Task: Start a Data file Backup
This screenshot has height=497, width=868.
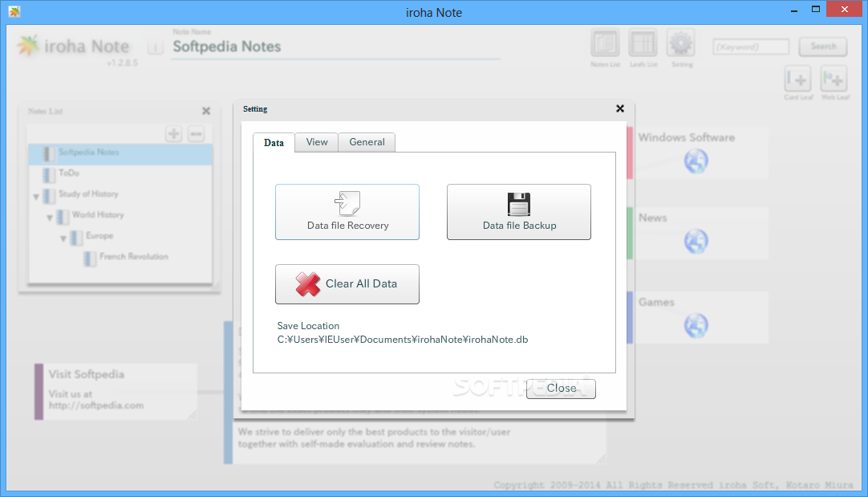Action: click(x=519, y=212)
